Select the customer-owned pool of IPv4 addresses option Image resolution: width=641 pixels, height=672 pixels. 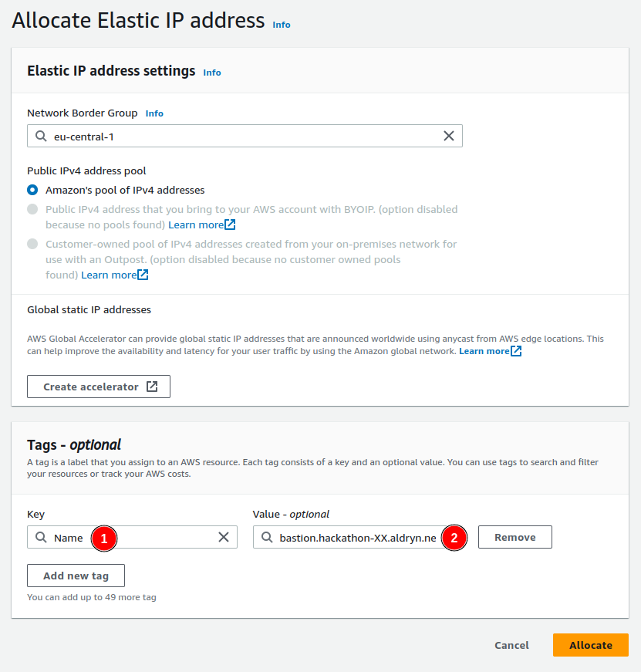32,244
